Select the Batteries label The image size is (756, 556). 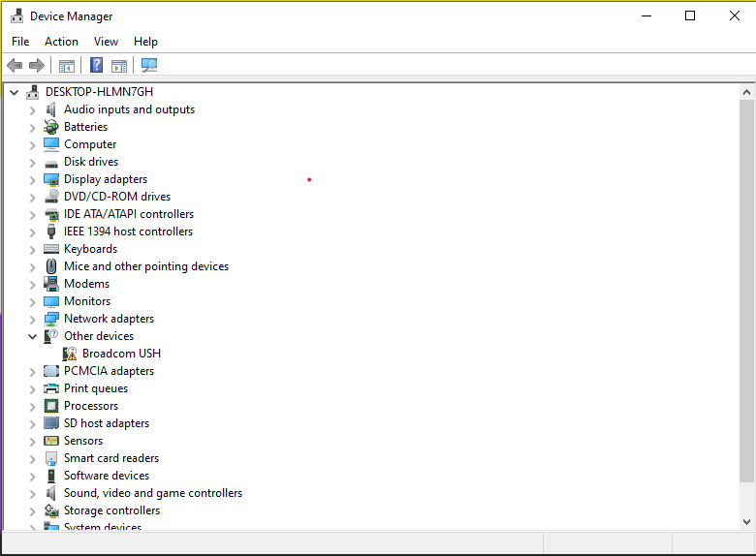pyautogui.click(x=86, y=127)
